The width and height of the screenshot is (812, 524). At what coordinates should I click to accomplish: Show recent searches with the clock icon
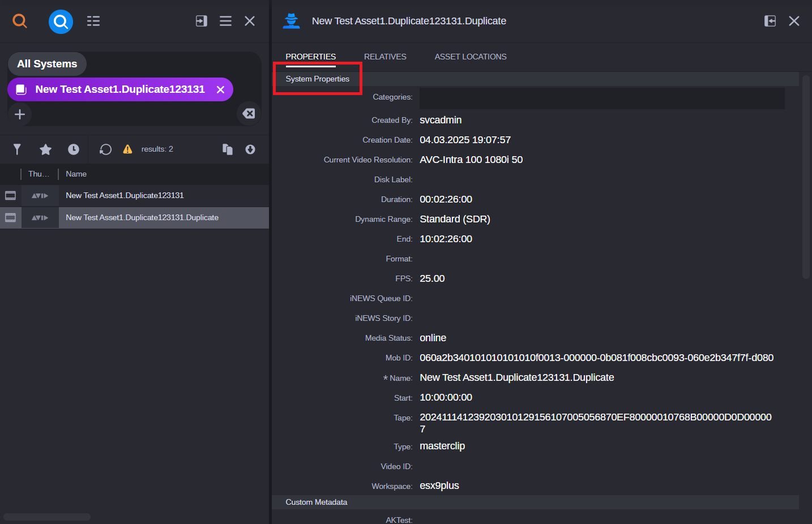pyautogui.click(x=73, y=149)
